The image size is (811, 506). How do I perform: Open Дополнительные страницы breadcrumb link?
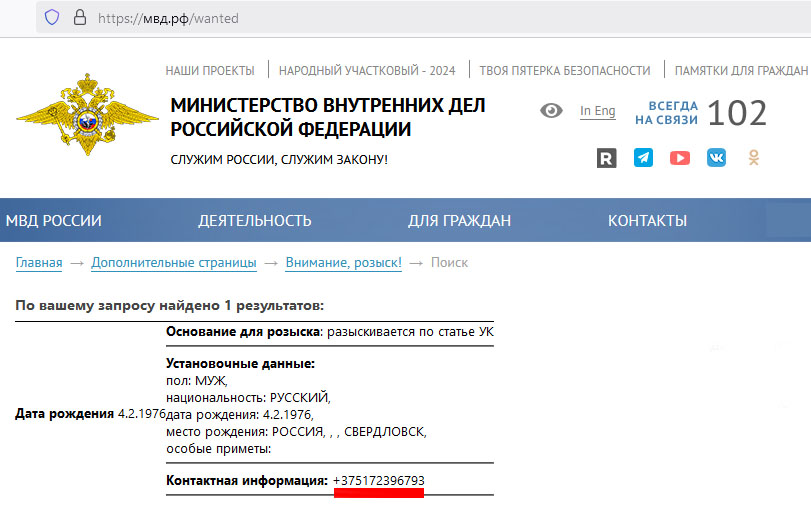(x=174, y=263)
